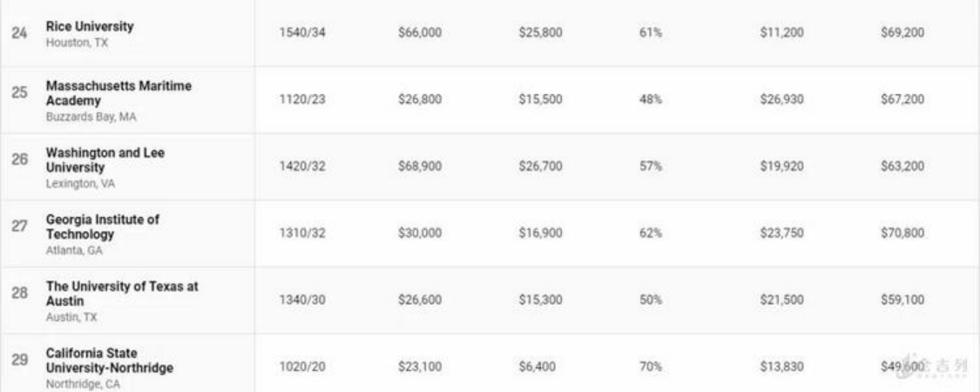Open the Rice University link
This screenshot has height=392, width=980.
[x=90, y=27]
